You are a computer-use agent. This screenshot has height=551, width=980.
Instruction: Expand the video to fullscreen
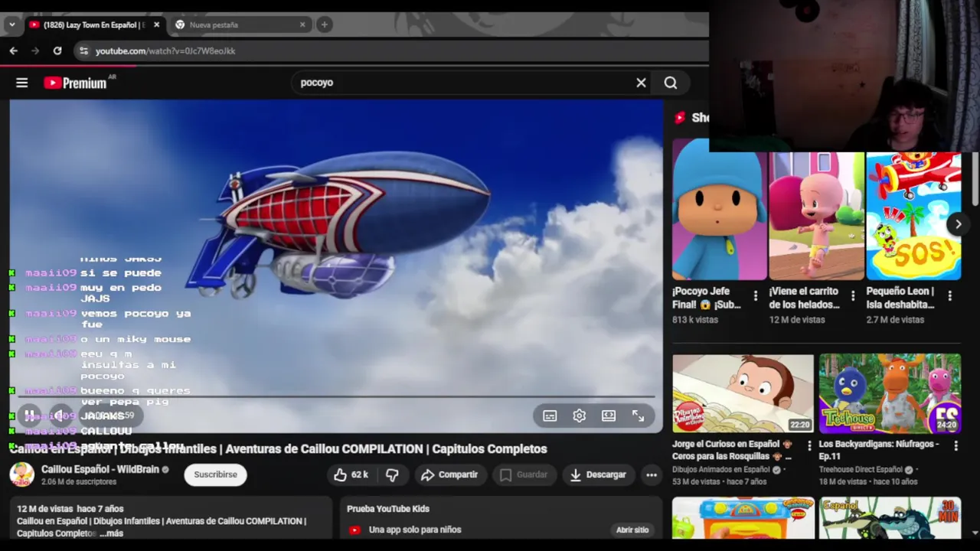tap(638, 416)
